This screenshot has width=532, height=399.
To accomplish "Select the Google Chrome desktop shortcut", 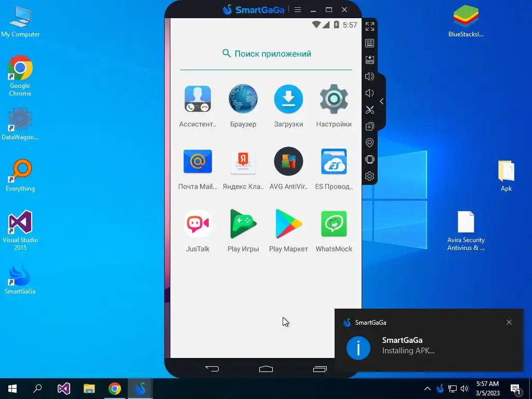I will 20,76.
